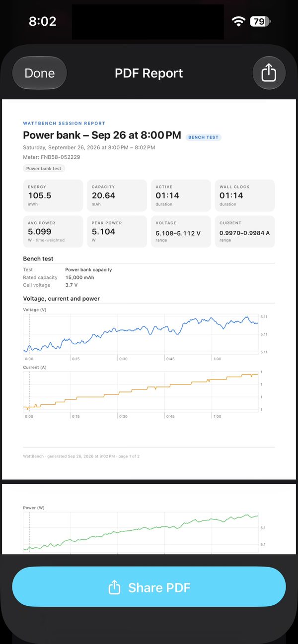Select the WattBench generated footer text
298x644 pixels.
coord(81,456)
